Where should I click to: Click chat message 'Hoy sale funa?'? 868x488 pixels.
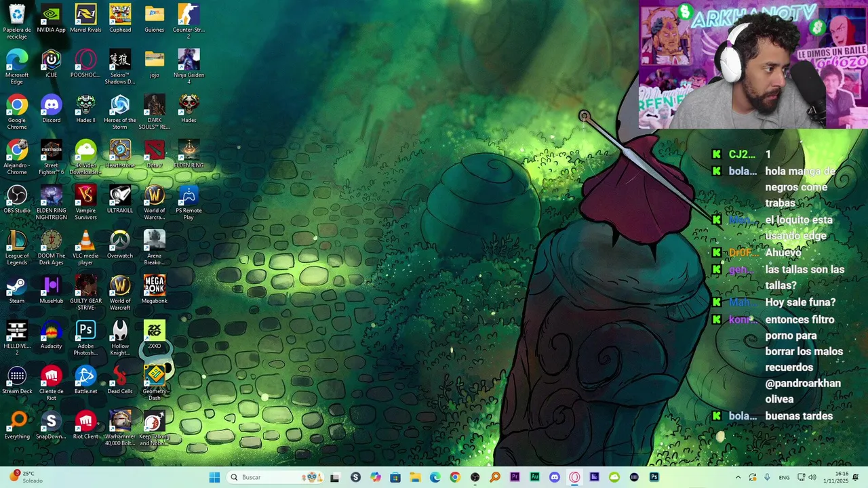point(800,302)
